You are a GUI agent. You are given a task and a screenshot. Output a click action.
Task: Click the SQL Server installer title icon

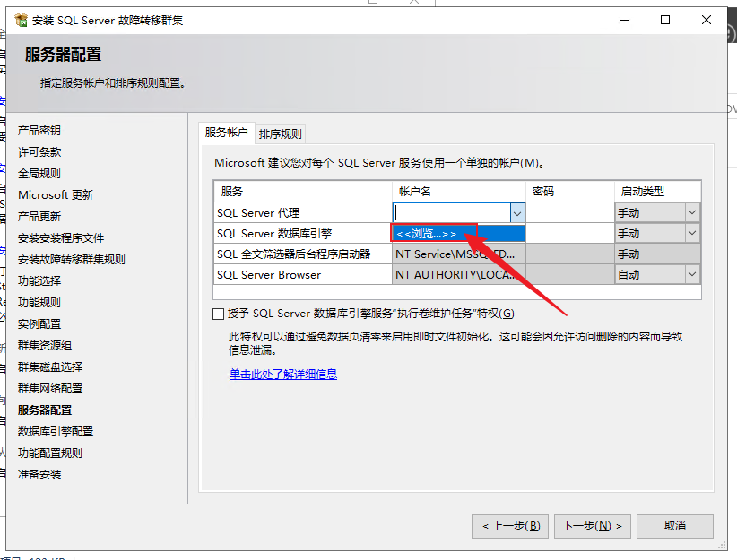[22, 21]
